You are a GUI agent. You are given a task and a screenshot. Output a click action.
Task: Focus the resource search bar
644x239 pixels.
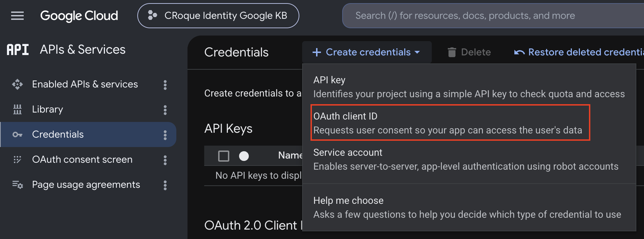493,16
